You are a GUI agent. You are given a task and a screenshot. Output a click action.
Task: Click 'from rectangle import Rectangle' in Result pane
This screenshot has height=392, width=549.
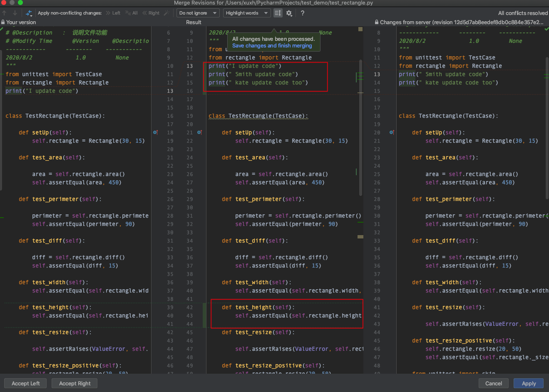point(260,57)
